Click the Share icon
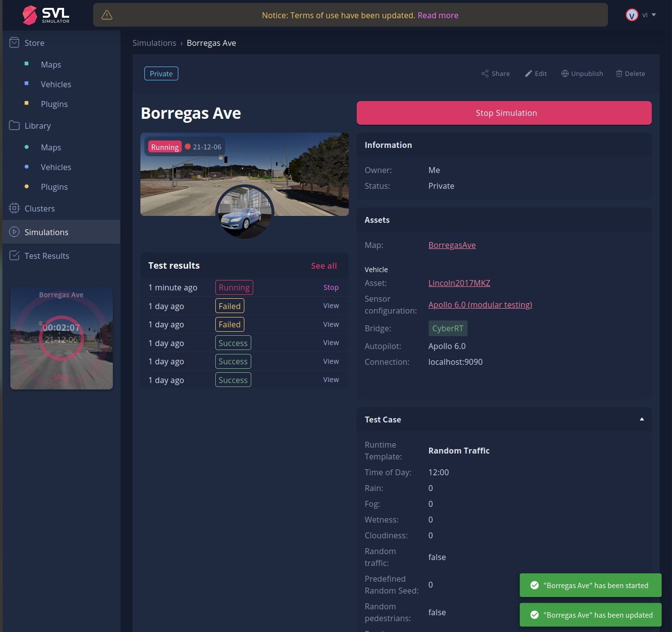The image size is (672, 632). point(485,73)
